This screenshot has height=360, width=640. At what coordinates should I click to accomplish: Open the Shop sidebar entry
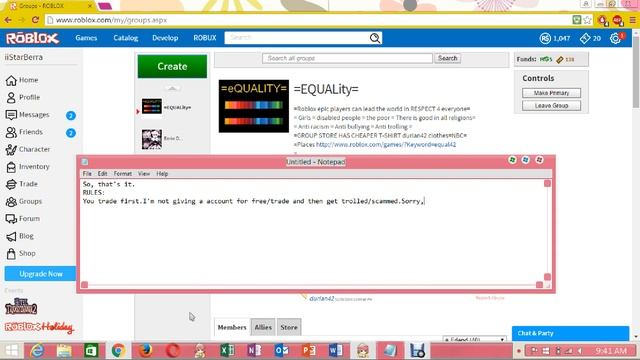pyautogui.click(x=20, y=253)
